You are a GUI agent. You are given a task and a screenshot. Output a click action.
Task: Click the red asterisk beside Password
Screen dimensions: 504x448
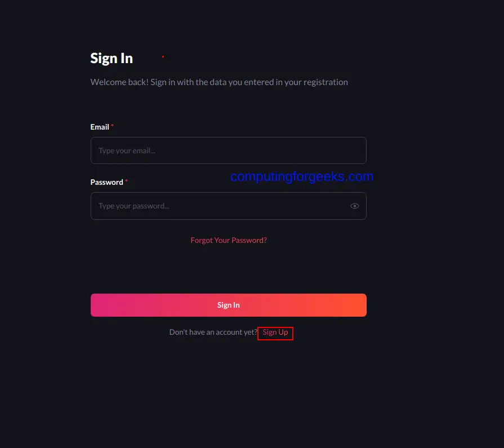click(126, 181)
